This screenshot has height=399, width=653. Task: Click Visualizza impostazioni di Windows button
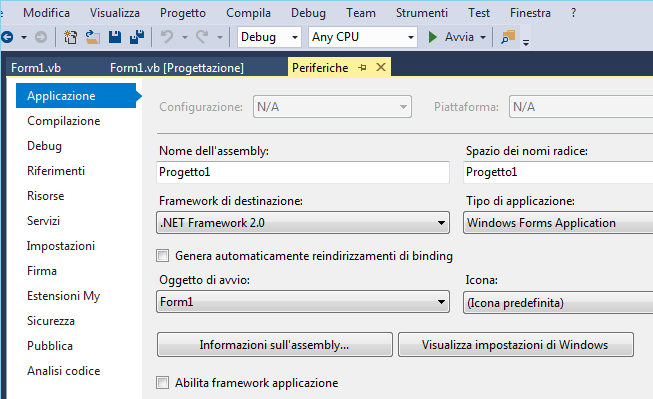point(516,344)
